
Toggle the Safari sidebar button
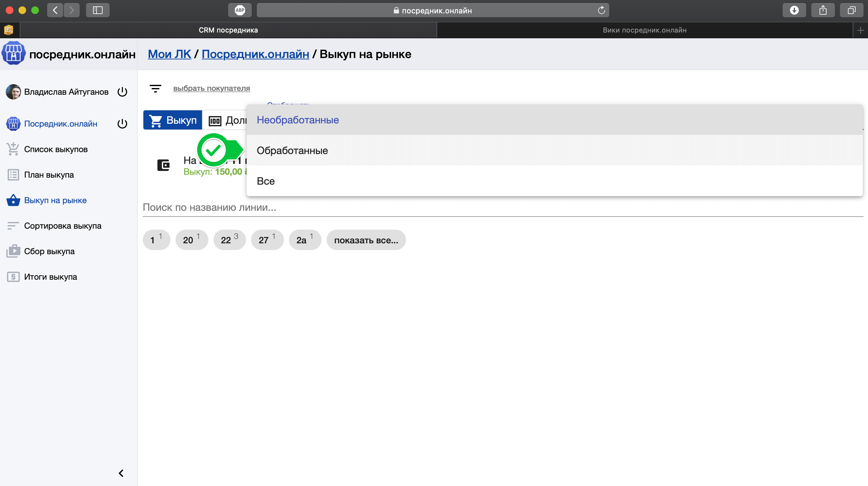pyautogui.click(x=98, y=11)
